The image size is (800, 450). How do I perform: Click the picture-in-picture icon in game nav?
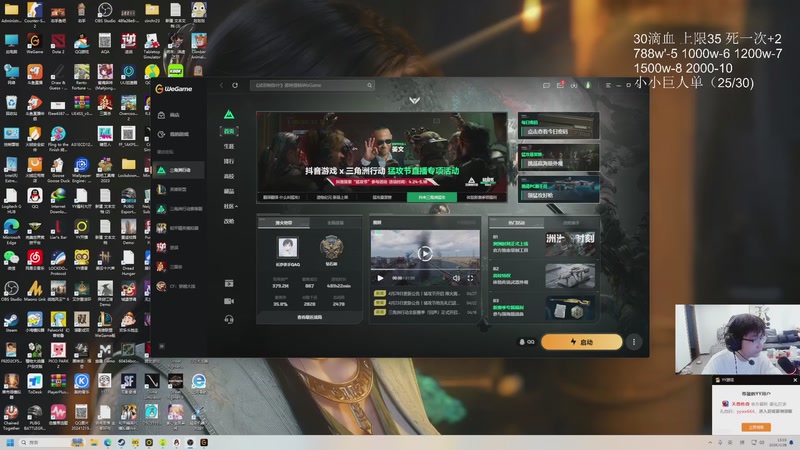(x=229, y=283)
